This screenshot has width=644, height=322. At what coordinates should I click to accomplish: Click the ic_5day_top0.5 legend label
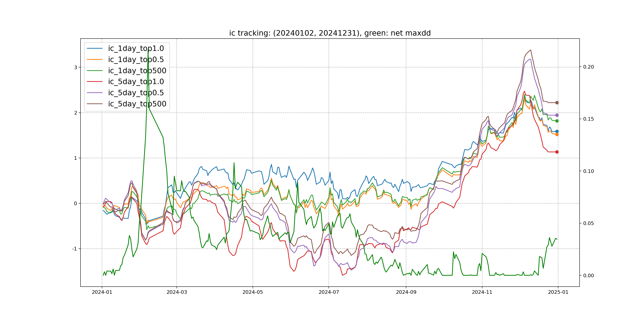pos(136,93)
